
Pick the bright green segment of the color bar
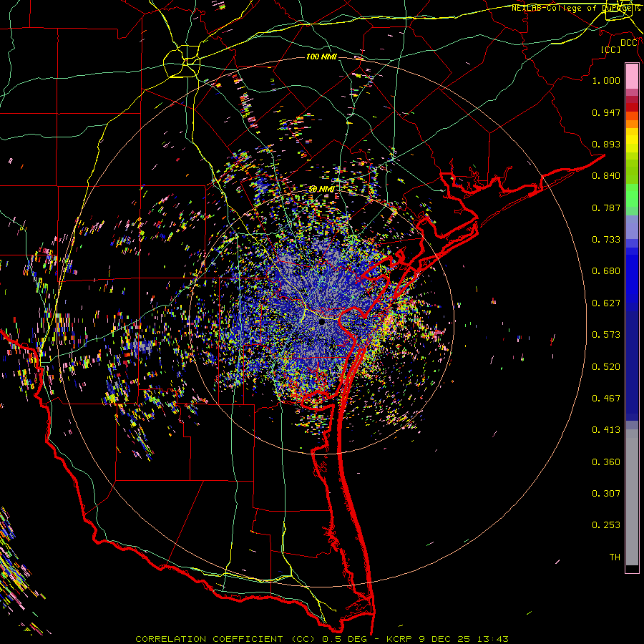point(632,195)
